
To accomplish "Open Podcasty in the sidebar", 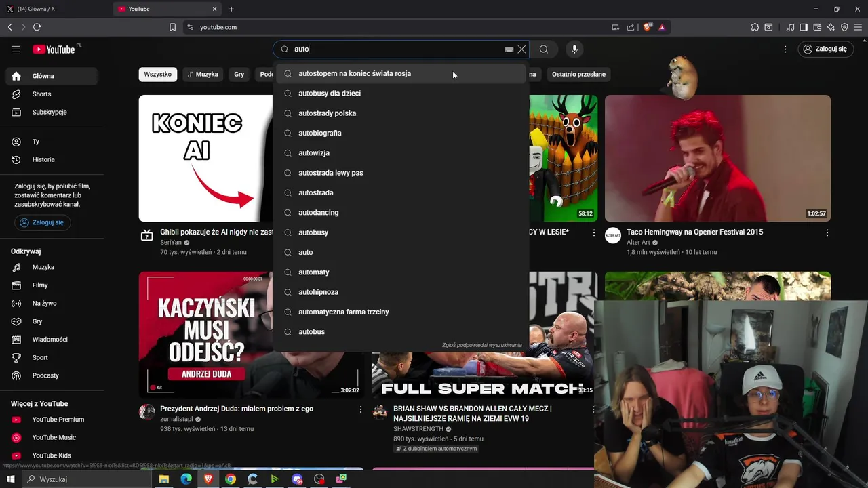I will coord(52,375).
